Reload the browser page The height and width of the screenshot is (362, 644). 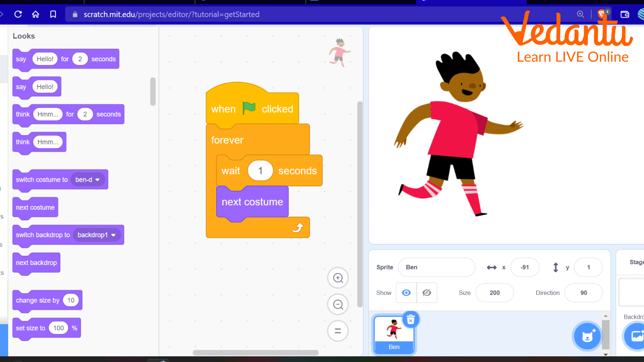tap(18, 14)
